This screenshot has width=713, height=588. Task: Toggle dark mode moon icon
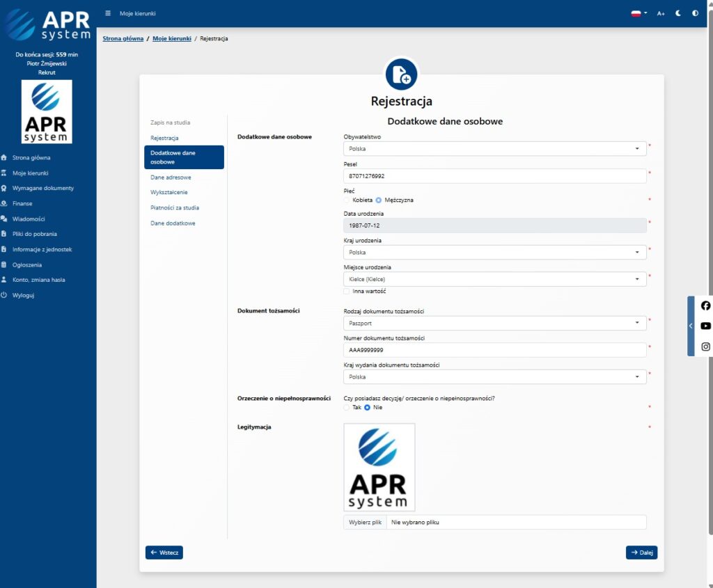(678, 13)
